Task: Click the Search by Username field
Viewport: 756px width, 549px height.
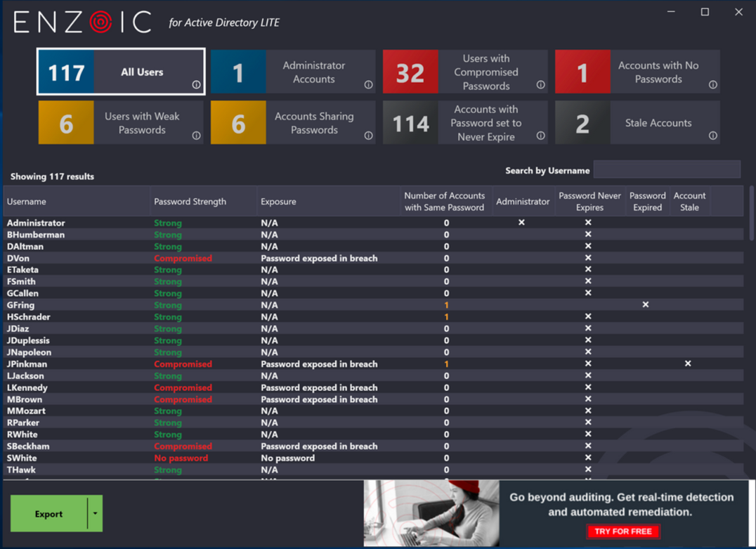Action: 666,169
